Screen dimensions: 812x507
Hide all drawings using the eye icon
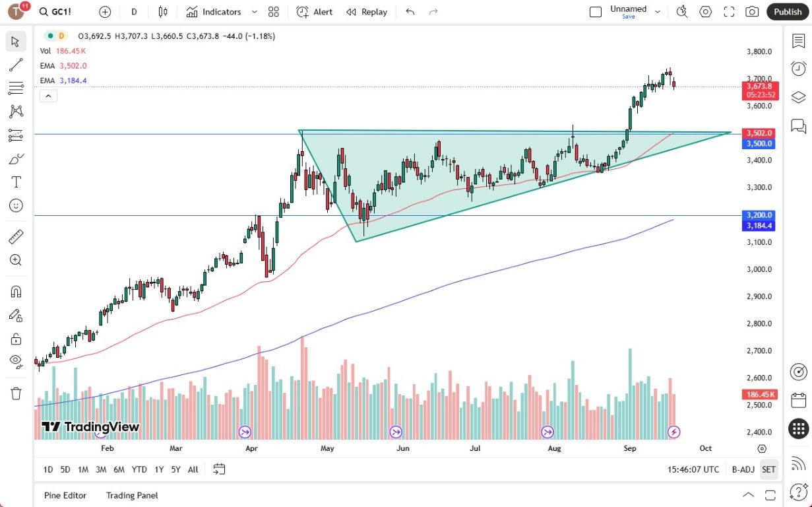(x=15, y=361)
